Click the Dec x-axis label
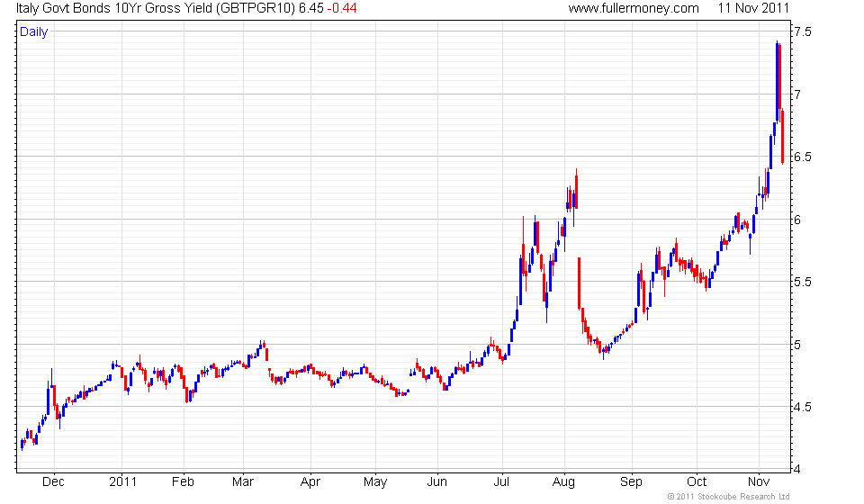Viewport: 864px width, 504px height. pyautogui.click(x=53, y=482)
